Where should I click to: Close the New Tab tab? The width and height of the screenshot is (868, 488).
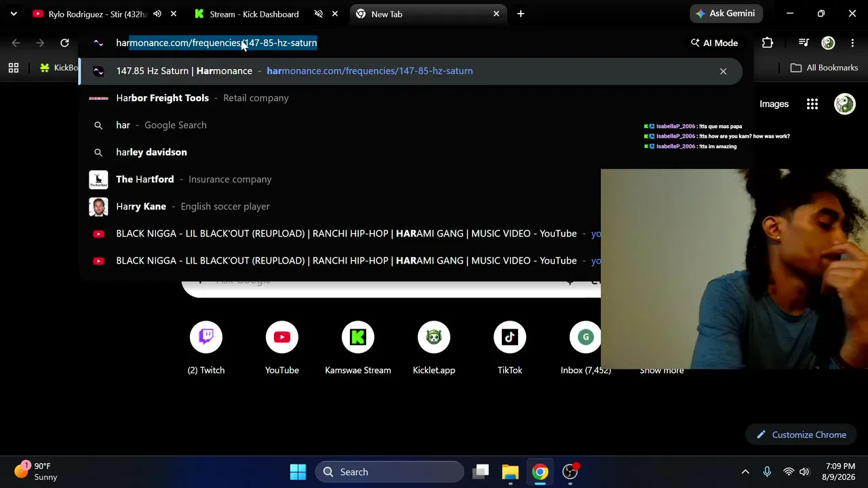tap(496, 14)
